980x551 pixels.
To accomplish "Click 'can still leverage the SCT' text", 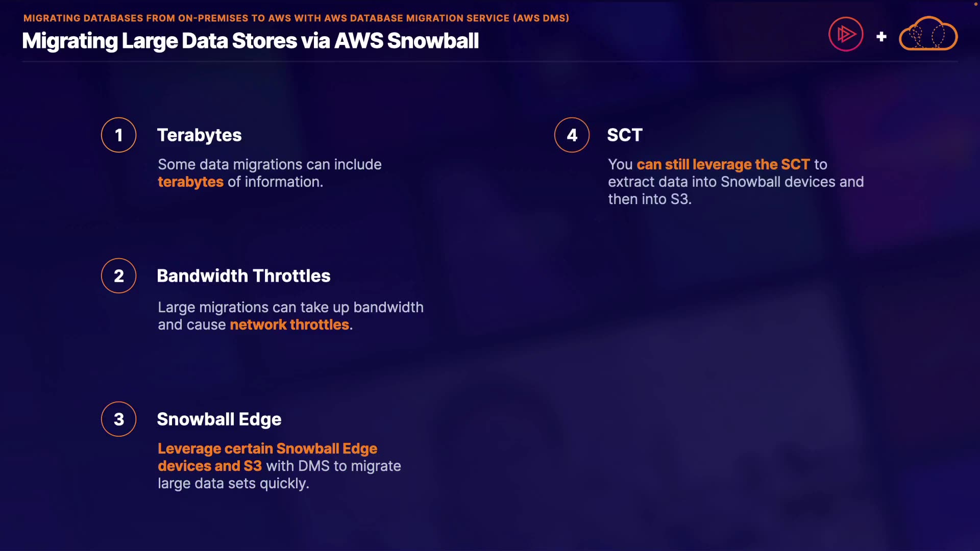I will pos(723,165).
